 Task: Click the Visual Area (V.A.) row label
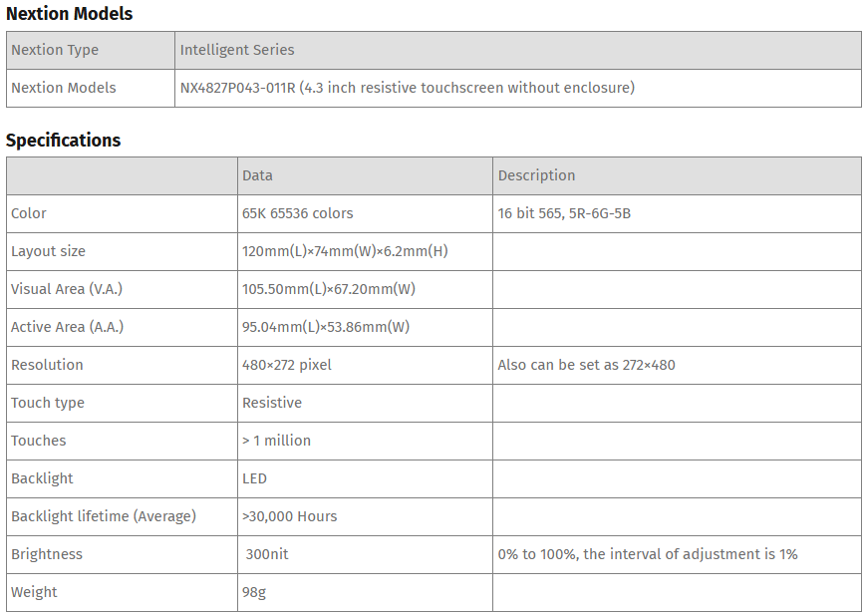tap(67, 289)
